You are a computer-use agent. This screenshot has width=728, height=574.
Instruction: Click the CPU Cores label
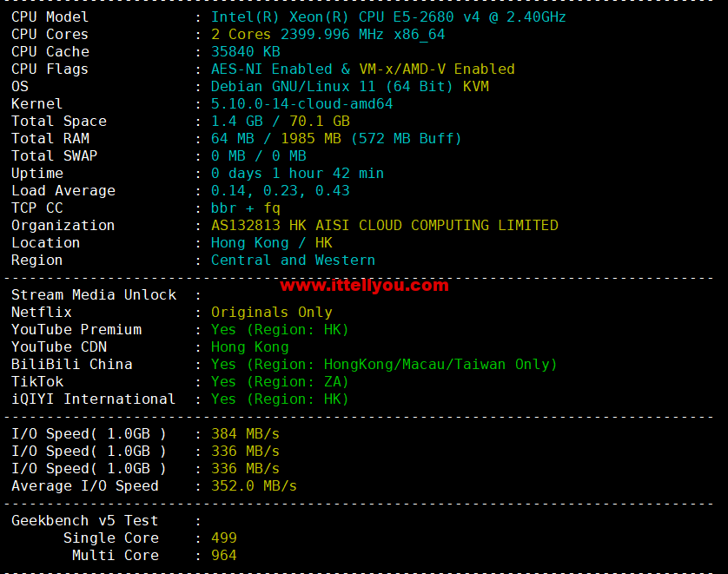50,35
